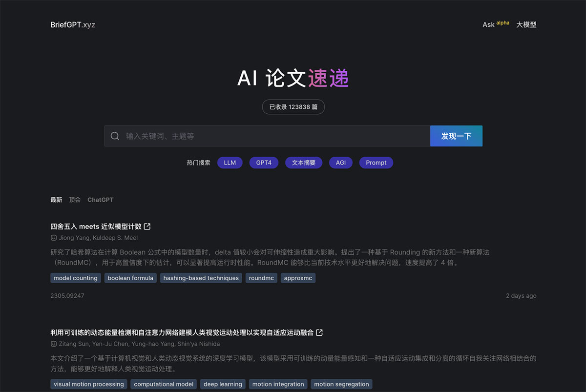Select the deep learning keyword tag

click(x=223, y=384)
